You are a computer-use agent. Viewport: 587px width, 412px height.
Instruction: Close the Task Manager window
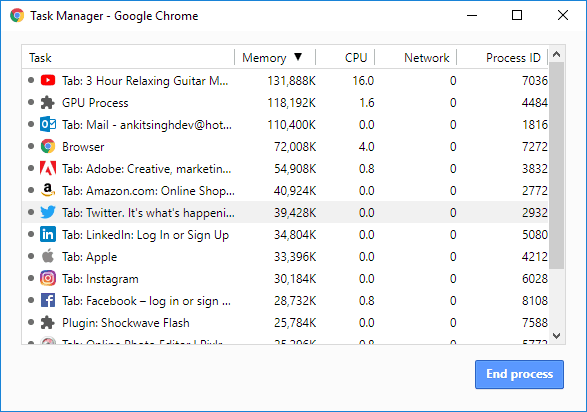pyautogui.click(x=563, y=15)
